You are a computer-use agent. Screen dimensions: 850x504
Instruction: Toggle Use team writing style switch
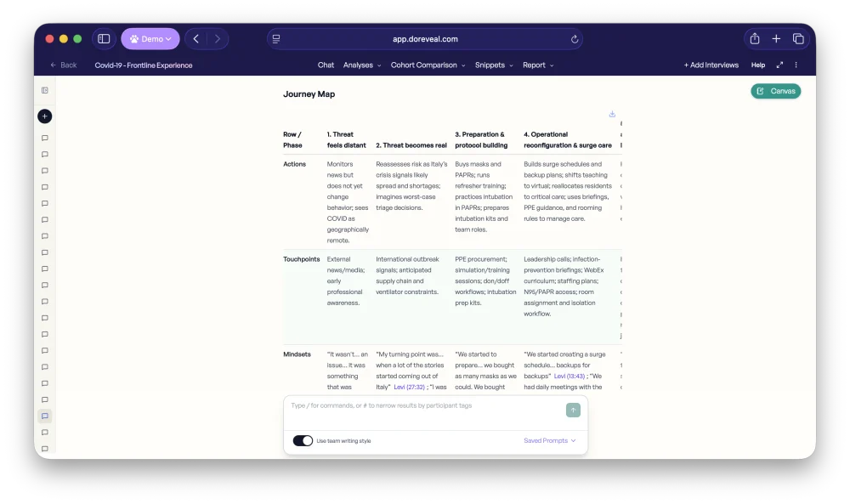303,440
